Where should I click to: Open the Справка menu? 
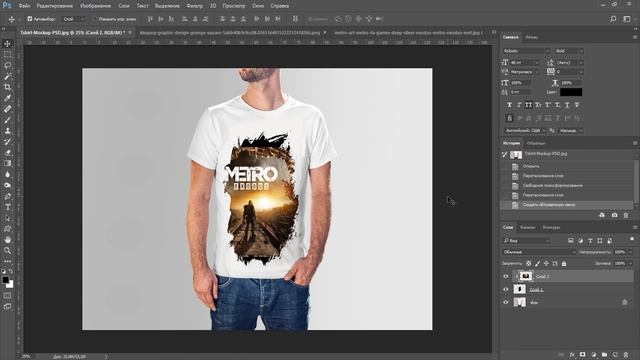click(280, 6)
